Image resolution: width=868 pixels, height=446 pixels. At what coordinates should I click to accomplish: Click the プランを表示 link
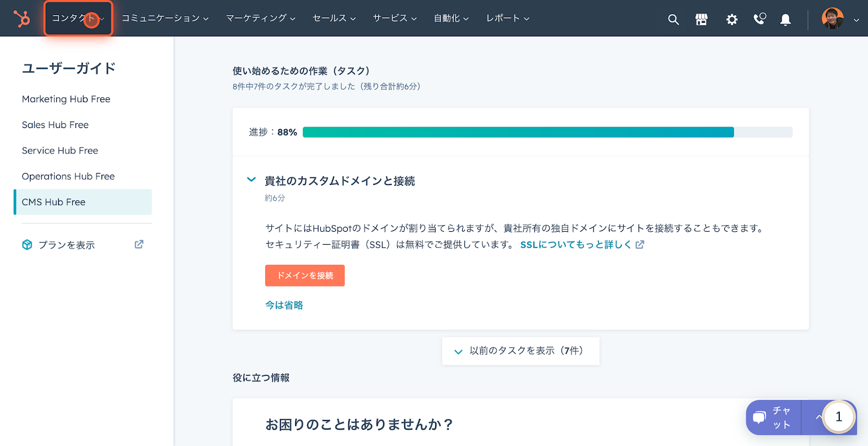tap(66, 245)
